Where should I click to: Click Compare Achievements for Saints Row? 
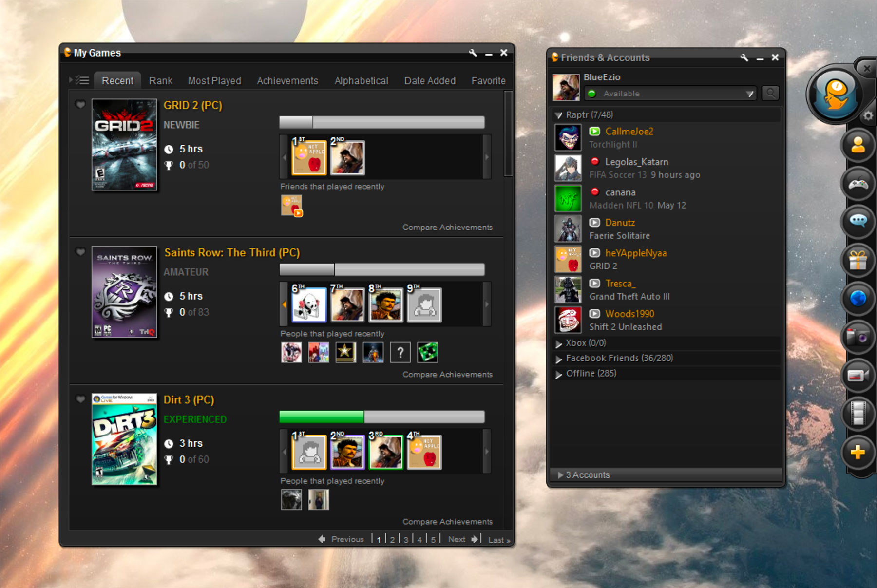pyautogui.click(x=447, y=374)
